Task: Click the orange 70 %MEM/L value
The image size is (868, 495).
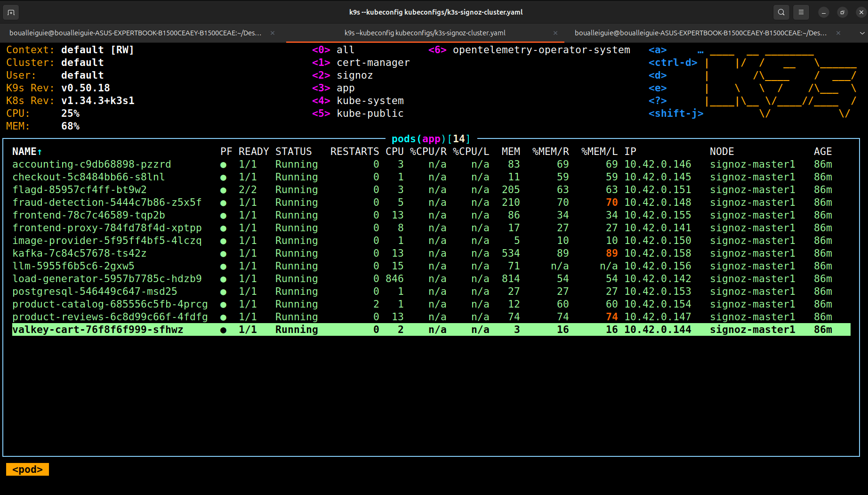Action: pyautogui.click(x=611, y=203)
